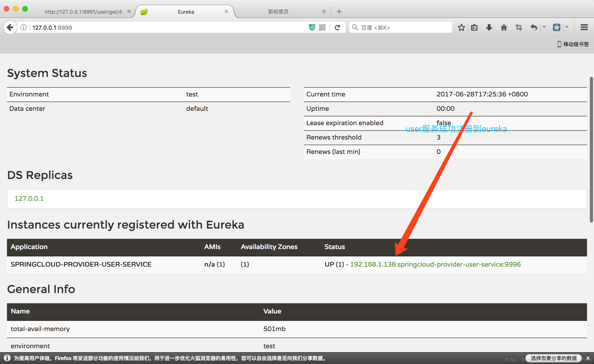Open the green shield security icon

pyautogui.click(x=312, y=27)
